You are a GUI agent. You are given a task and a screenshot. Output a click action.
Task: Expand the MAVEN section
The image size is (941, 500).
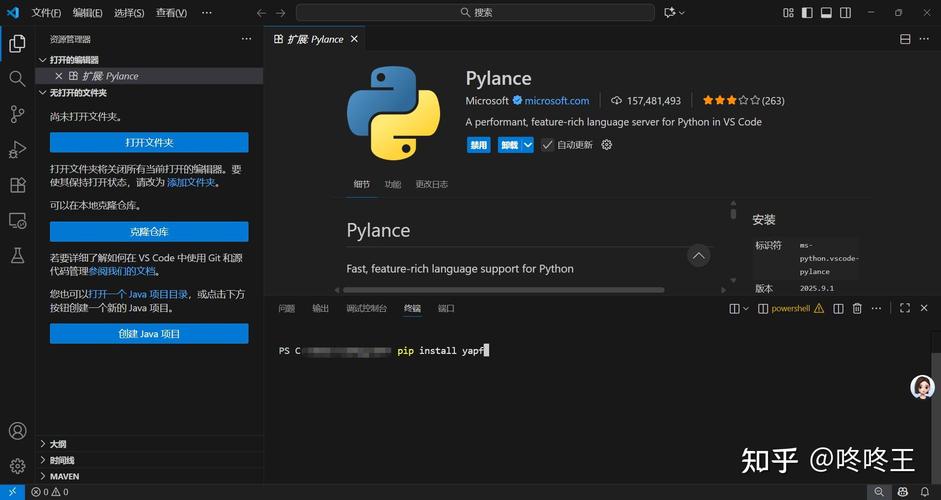(43, 477)
